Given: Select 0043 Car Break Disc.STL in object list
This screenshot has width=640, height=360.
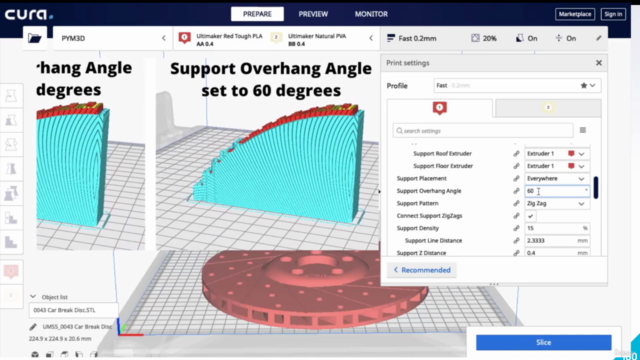Looking at the screenshot, I should click(x=73, y=310).
